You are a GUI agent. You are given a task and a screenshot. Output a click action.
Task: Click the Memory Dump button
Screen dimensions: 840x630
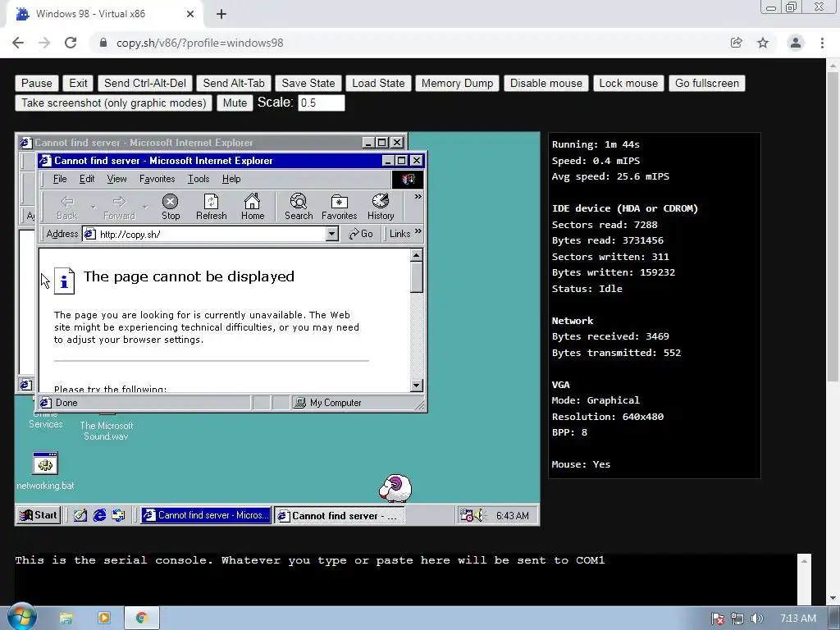click(x=457, y=83)
